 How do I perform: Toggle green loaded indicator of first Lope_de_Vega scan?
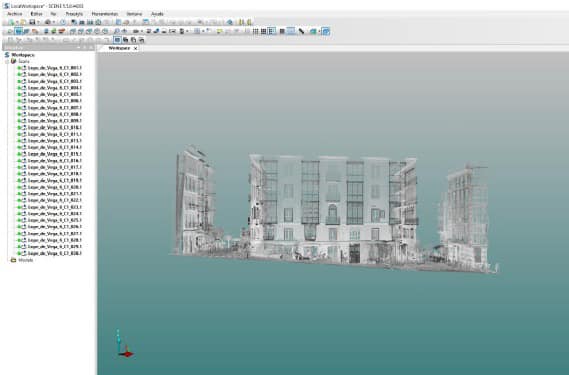[x=19, y=68]
